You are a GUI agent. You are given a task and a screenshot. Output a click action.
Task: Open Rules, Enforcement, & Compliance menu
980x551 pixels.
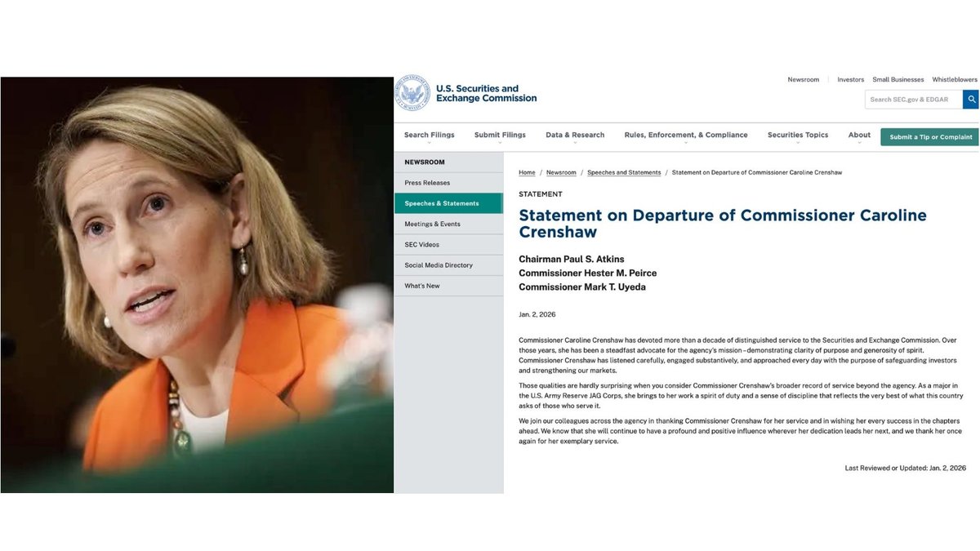(685, 136)
